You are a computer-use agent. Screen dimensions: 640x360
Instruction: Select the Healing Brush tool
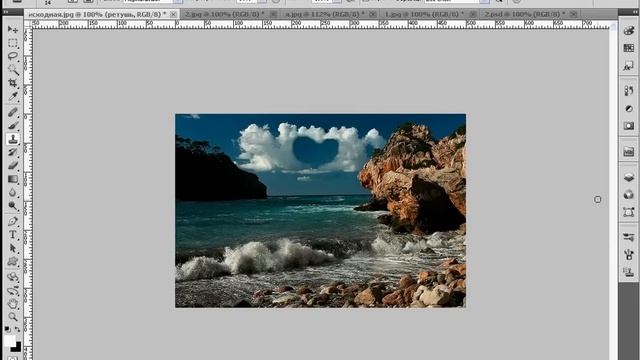[x=13, y=112]
